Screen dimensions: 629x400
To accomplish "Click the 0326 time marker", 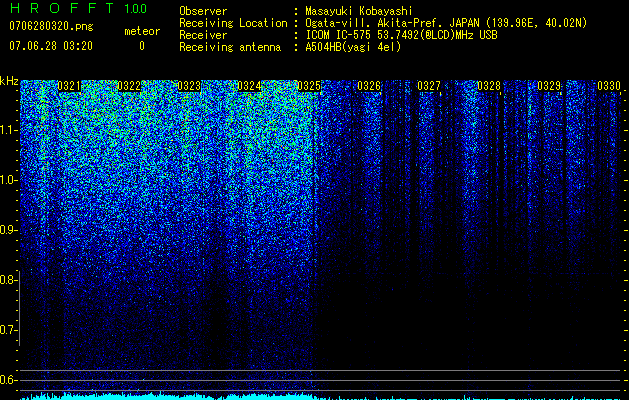I will pos(369,86).
